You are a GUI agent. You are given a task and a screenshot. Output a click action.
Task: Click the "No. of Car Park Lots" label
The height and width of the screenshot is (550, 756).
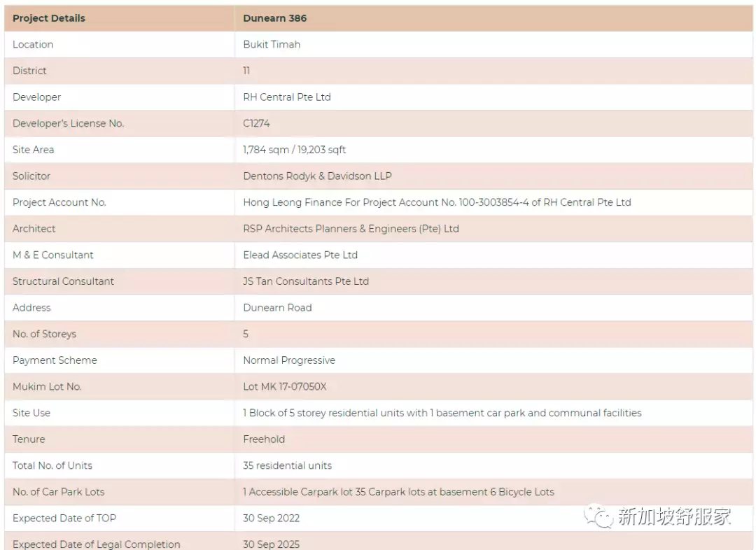tap(59, 492)
